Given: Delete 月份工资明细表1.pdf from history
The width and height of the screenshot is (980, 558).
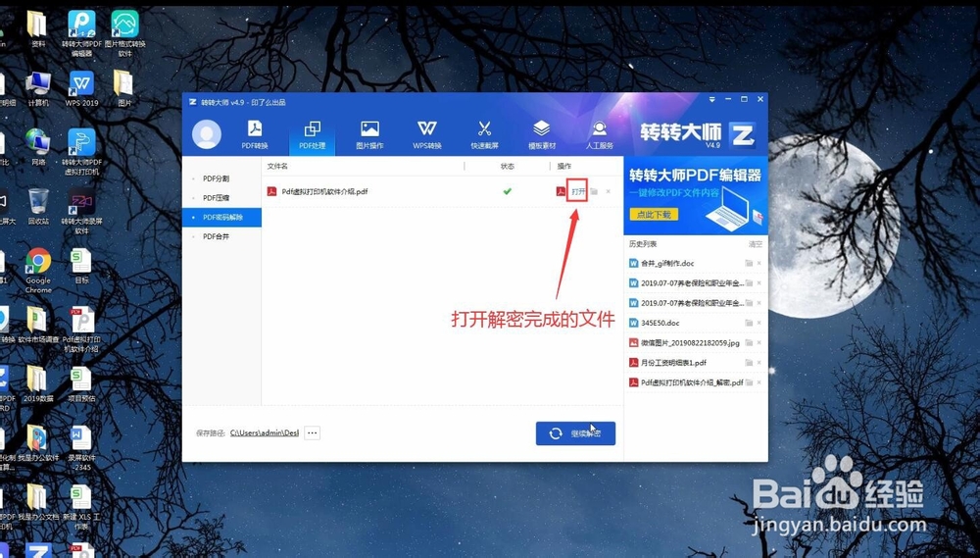Looking at the screenshot, I should click(x=759, y=363).
